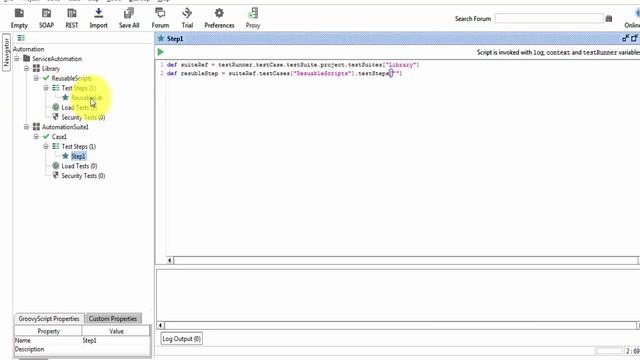Viewport: 640px width, 360px height.
Task: Create an Empty project from toolbar
Action: (19, 18)
